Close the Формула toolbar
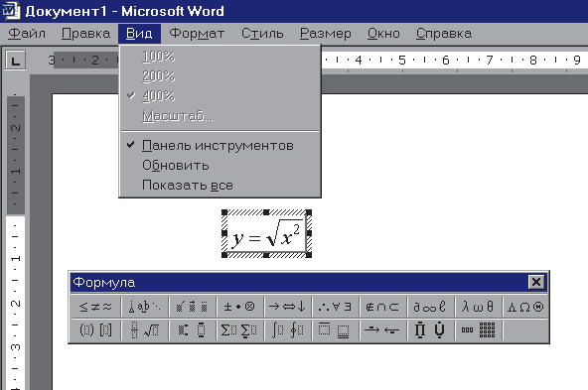588x390 pixels. tap(536, 282)
